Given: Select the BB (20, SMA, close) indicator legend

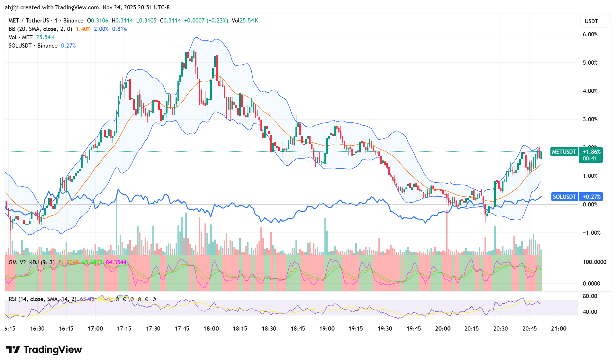Looking at the screenshot, I should click(40, 29).
